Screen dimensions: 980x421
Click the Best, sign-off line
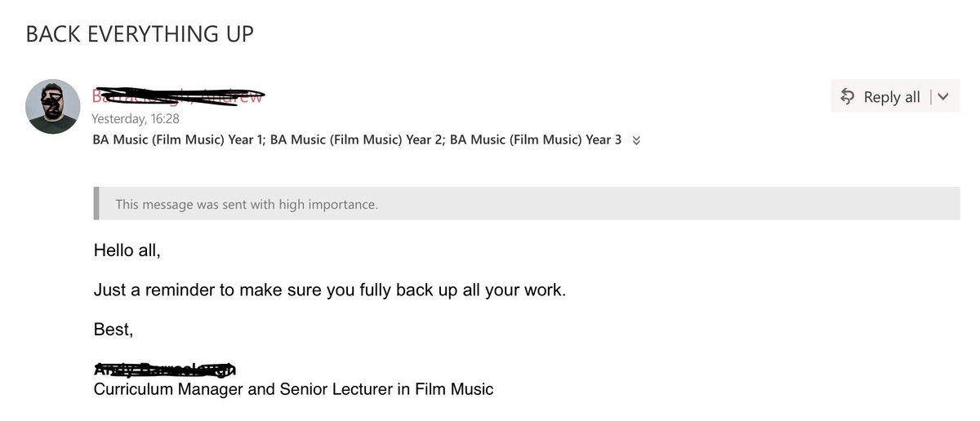point(114,330)
